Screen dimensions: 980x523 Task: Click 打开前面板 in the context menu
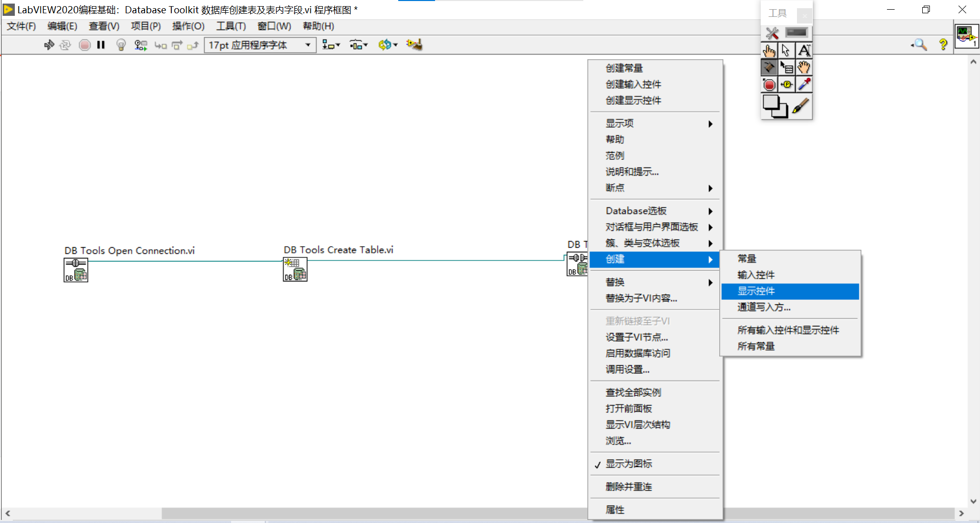pyautogui.click(x=628, y=408)
